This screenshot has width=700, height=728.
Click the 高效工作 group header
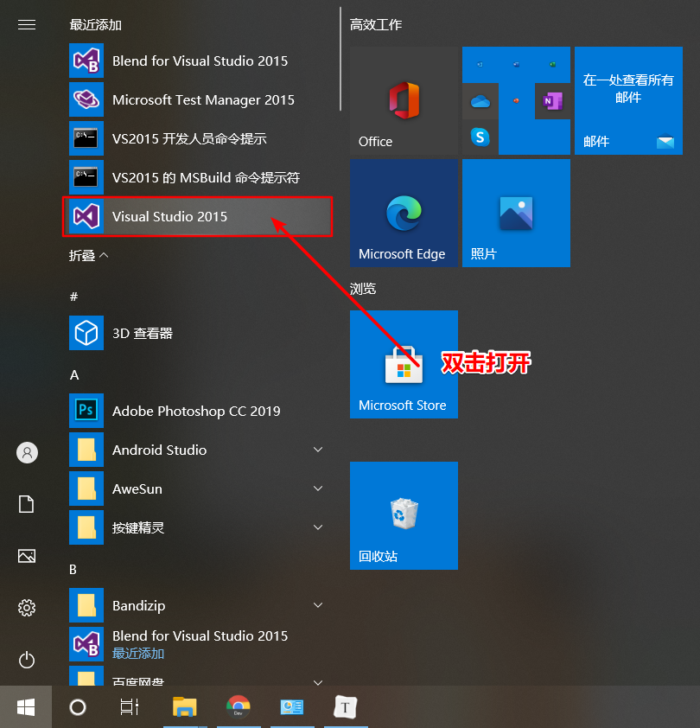[376, 24]
